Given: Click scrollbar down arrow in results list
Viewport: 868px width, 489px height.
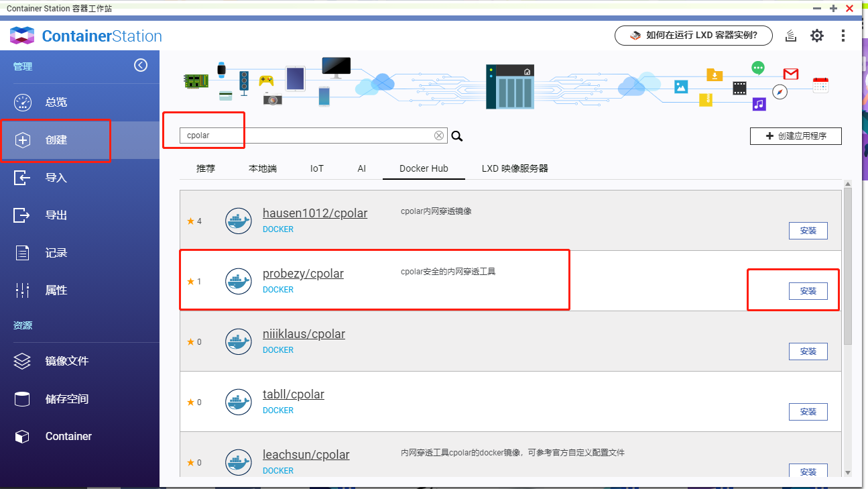Looking at the screenshot, I should tap(848, 473).
